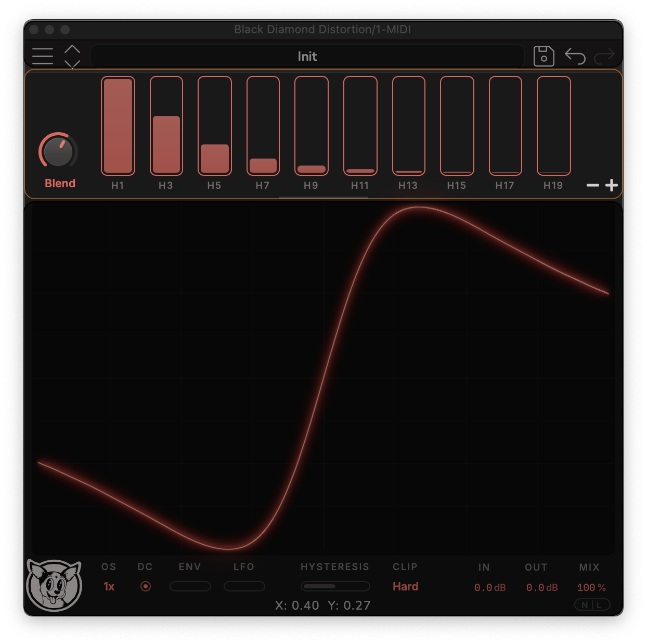The width and height of the screenshot is (647, 644).
Task: Adjust the Blend knob
Action: click(x=58, y=151)
